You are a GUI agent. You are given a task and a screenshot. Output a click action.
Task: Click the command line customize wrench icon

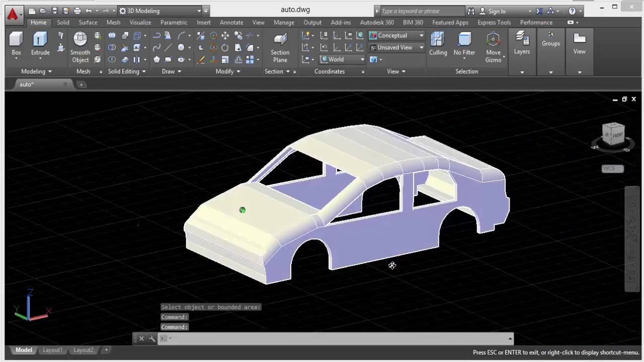point(152,339)
